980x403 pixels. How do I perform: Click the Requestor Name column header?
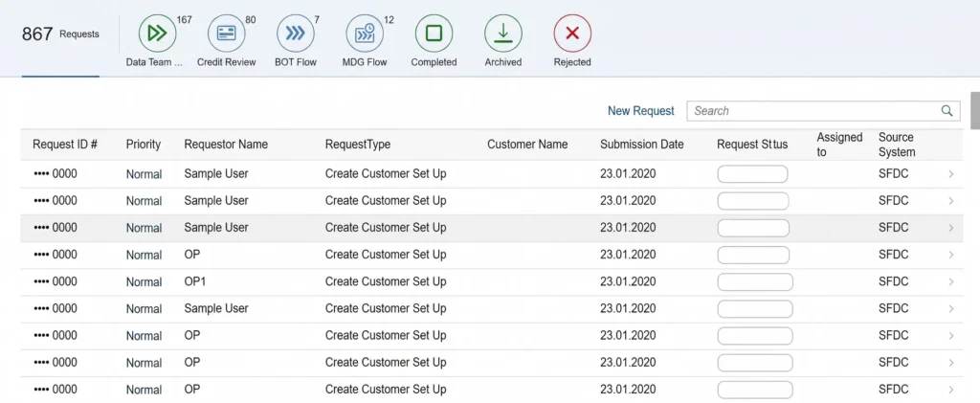pos(226,145)
